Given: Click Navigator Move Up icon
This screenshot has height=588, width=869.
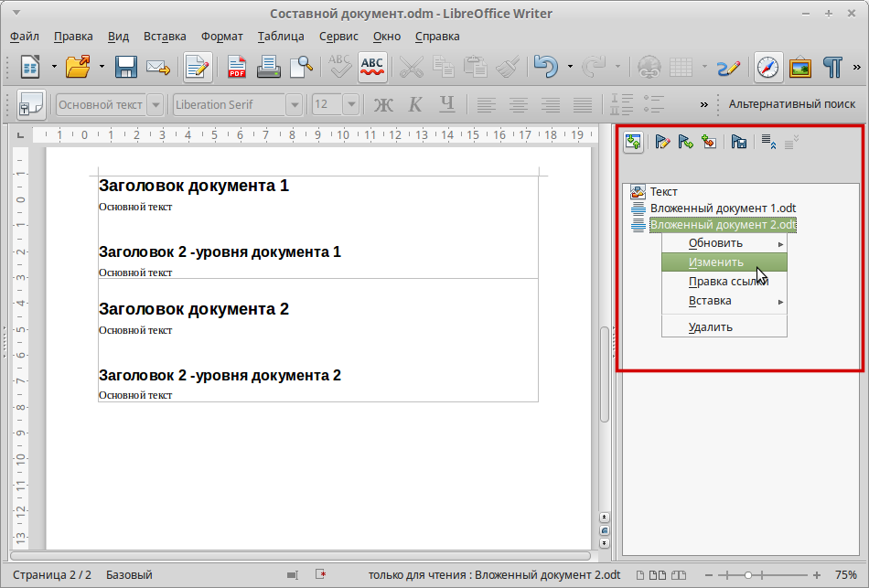Looking at the screenshot, I should click(x=768, y=142).
